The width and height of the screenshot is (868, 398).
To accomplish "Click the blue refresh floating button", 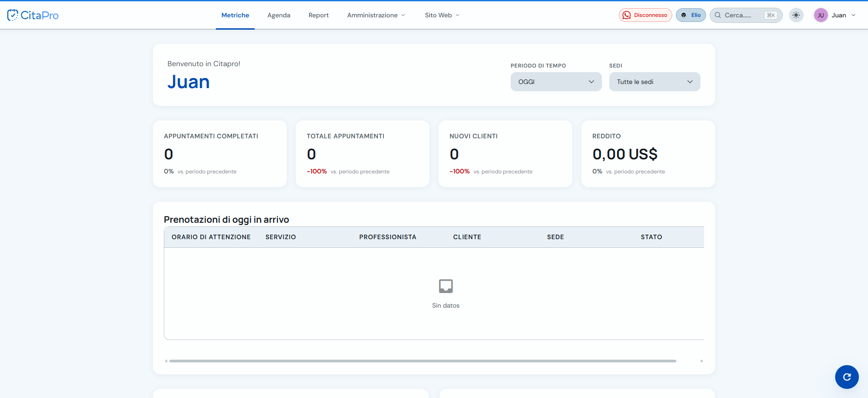I will pyautogui.click(x=847, y=377).
